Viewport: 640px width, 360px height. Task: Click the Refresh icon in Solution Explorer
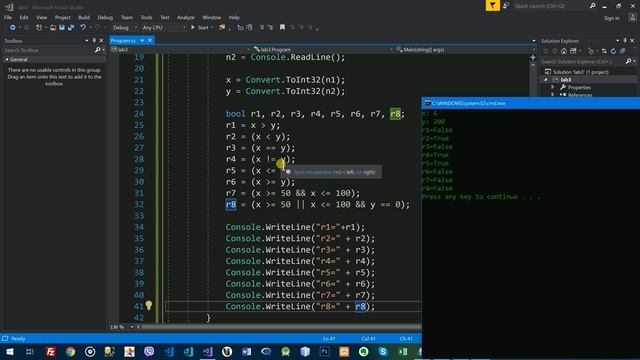point(613,51)
